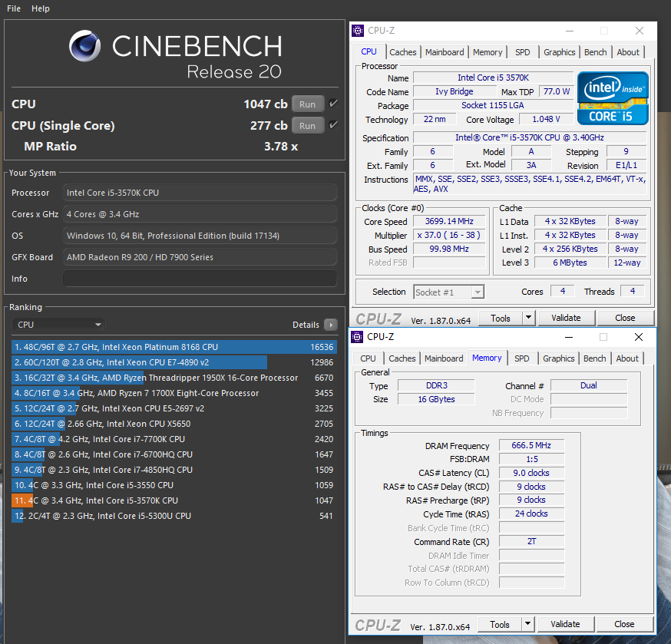Select ranking row Core i7-7700K CPU
Viewport: 671px width, 644px height.
click(174, 440)
